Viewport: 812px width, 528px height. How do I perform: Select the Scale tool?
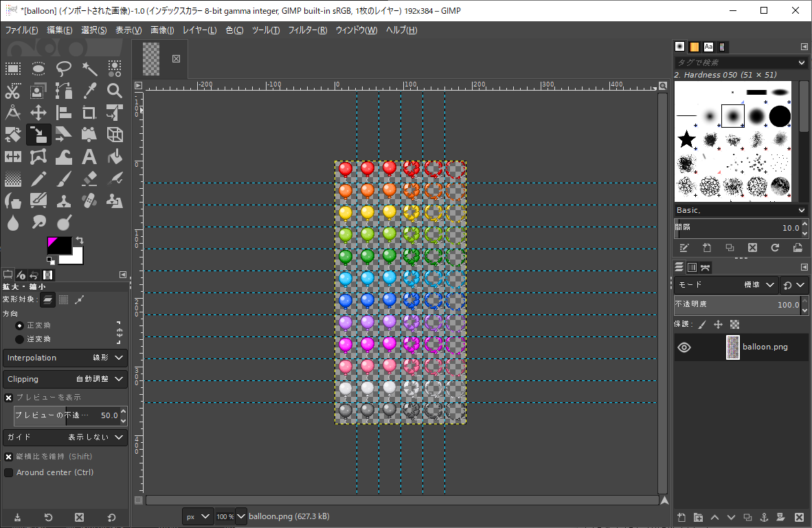click(38, 135)
